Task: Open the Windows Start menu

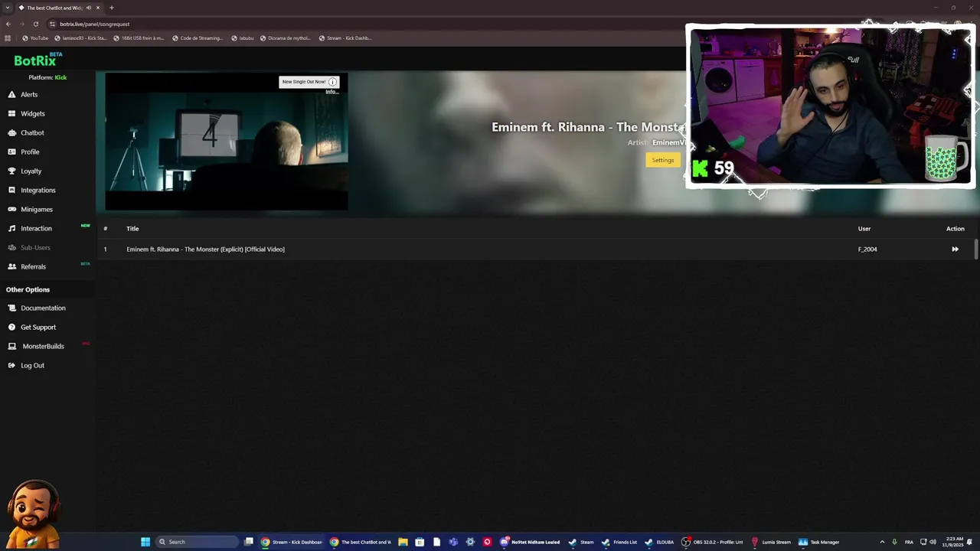Action: point(145,542)
